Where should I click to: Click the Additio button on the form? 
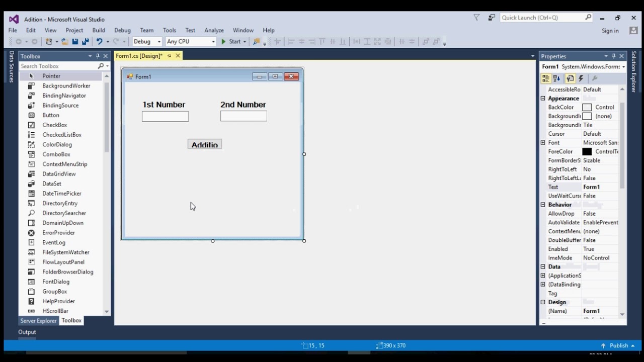point(205,145)
